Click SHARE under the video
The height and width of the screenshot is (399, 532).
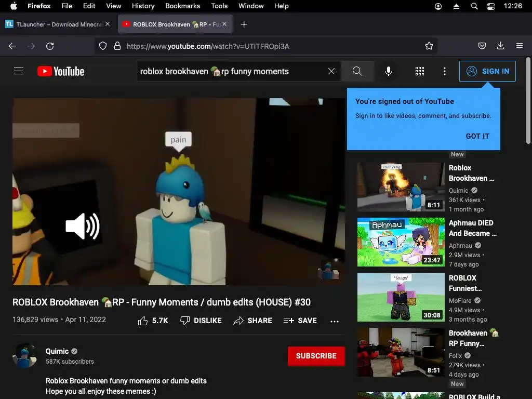253,321
